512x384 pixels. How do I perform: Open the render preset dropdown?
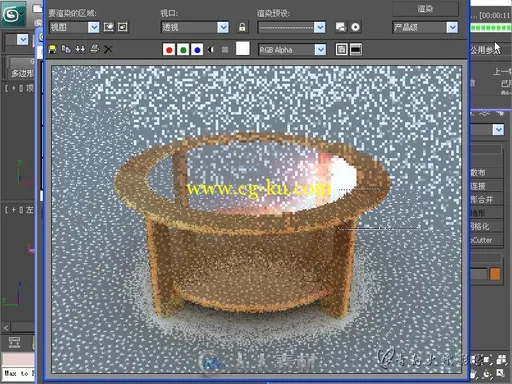(291, 27)
